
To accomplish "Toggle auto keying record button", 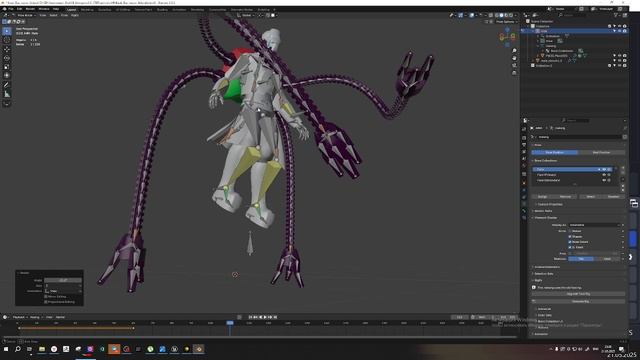I will [240, 317].
